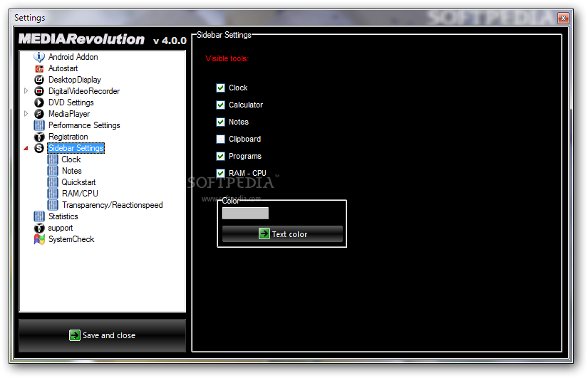Click the DesktopDisplay icon
This screenshot has height=378, width=588.
click(39, 80)
